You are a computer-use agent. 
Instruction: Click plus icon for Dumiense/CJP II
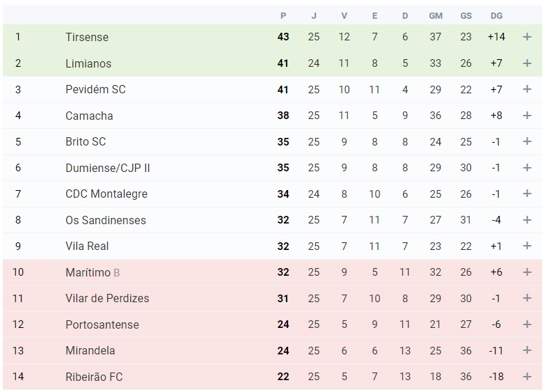click(x=527, y=168)
